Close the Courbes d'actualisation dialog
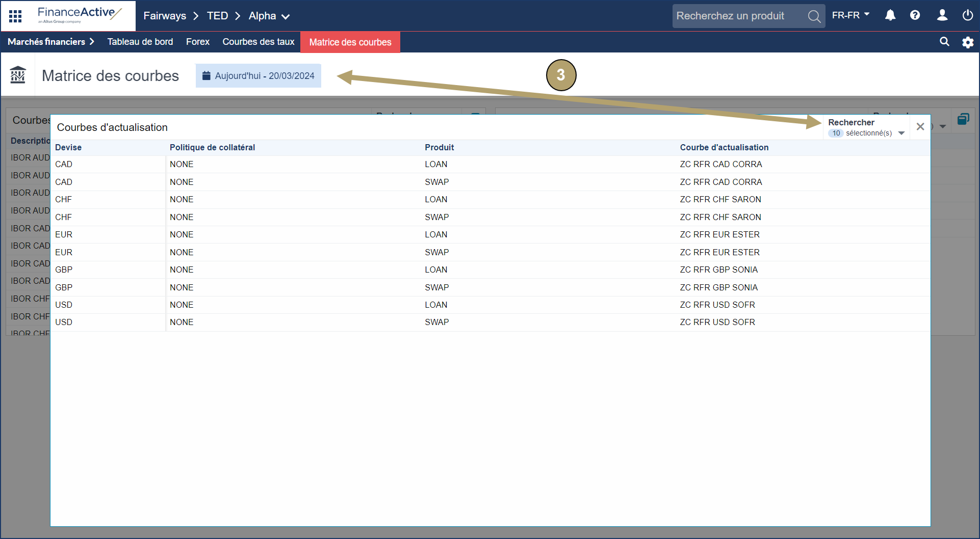This screenshot has height=539, width=980. (920, 127)
